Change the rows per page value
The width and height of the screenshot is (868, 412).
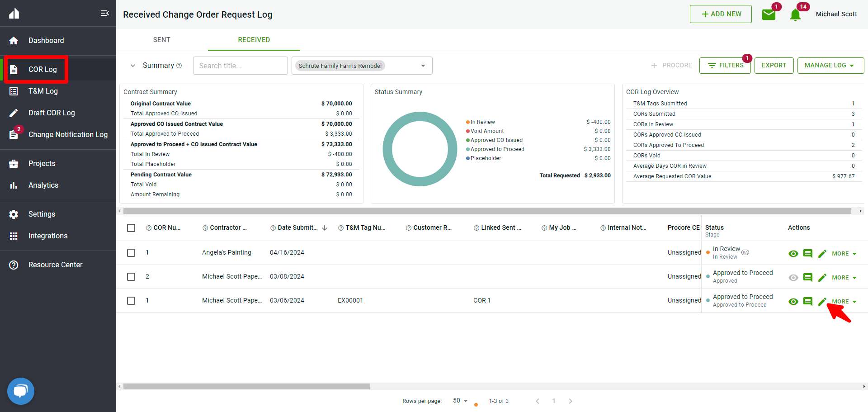(x=460, y=401)
